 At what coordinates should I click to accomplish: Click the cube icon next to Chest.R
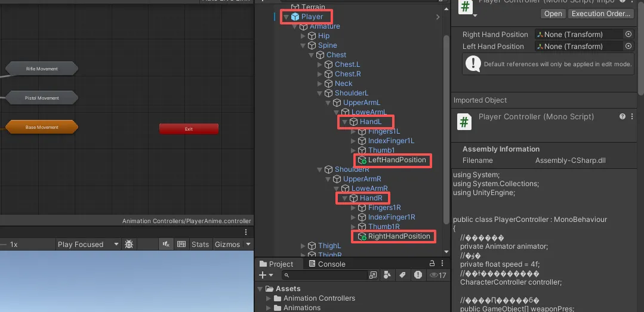point(328,75)
